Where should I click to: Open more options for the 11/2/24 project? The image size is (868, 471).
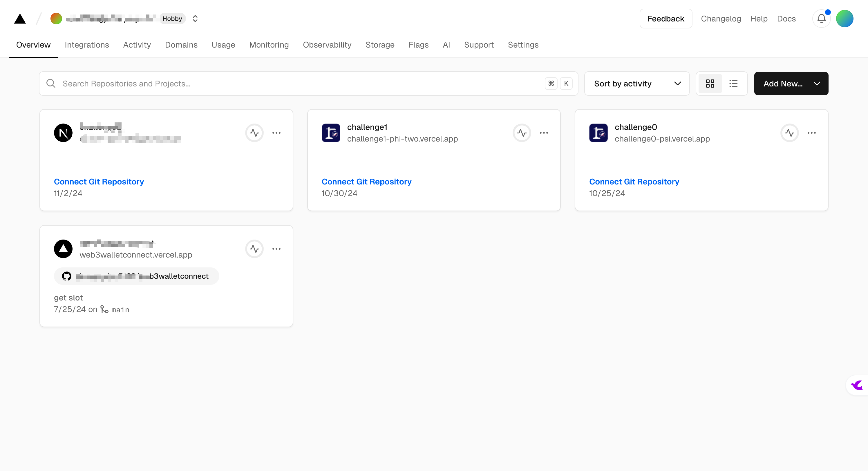tap(276, 133)
